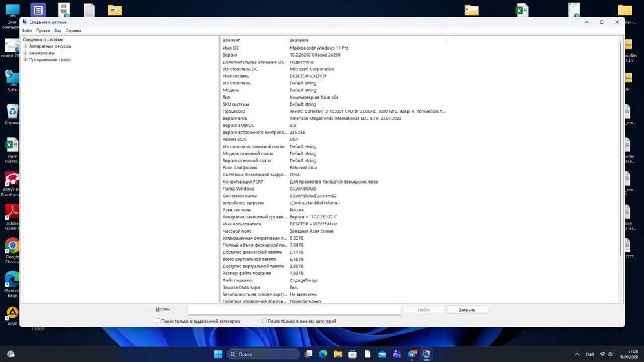This screenshot has height=362, width=644.
Task: Open File Explorer from the taskbar
Action: click(x=337, y=354)
